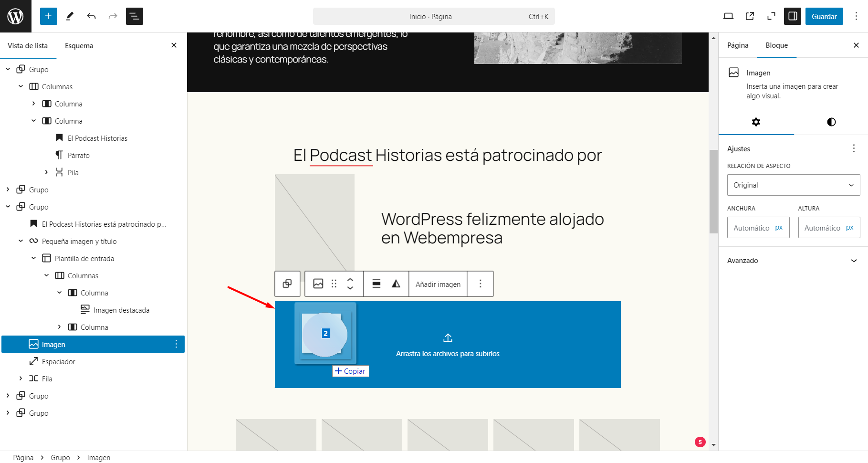Collapse Plantilla de entrada item
Viewport: 868px width, 463px height.
pos(33,258)
